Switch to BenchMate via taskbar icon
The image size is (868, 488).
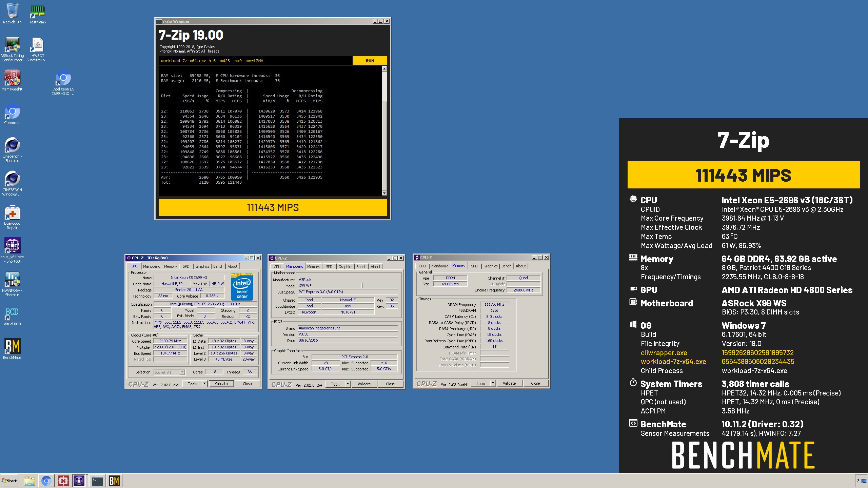pyautogui.click(x=114, y=481)
